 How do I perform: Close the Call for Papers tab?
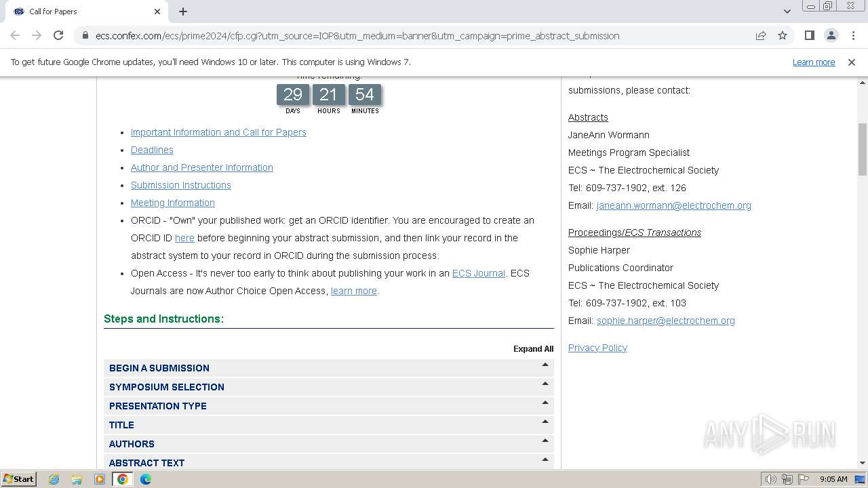point(157,12)
